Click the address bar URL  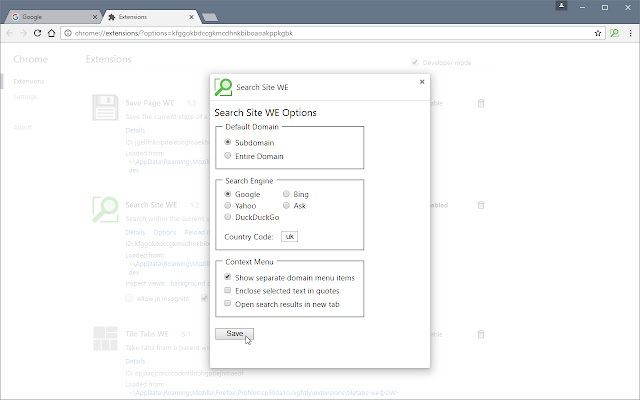(184, 33)
